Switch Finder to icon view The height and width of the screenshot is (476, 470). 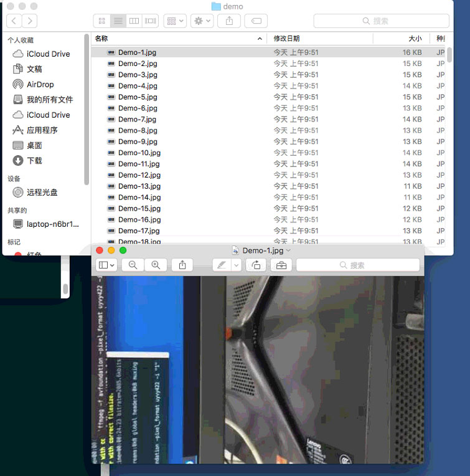(102, 21)
